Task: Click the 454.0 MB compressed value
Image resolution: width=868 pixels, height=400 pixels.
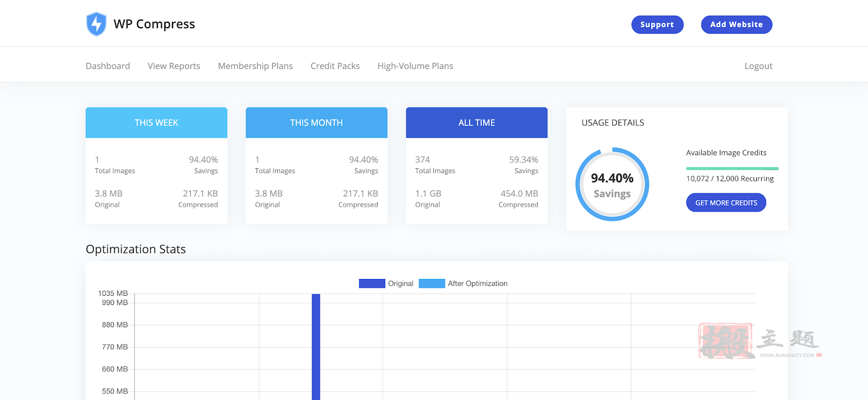Action: point(519,193)
